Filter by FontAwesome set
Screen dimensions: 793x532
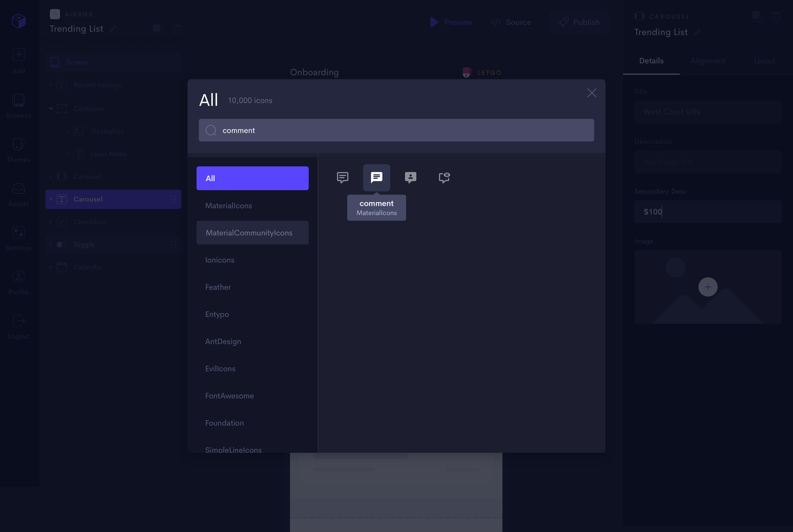pyautogui.click(x=252, y=396)
